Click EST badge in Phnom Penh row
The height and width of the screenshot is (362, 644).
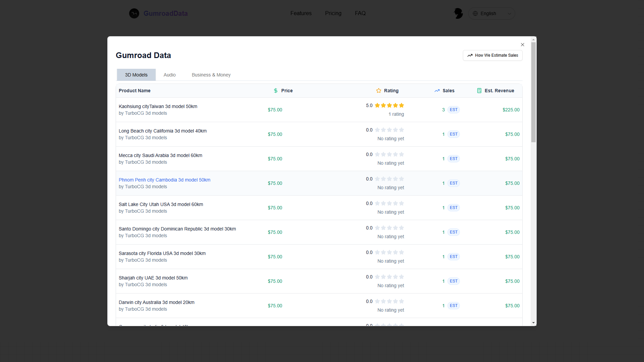[453, 183]
